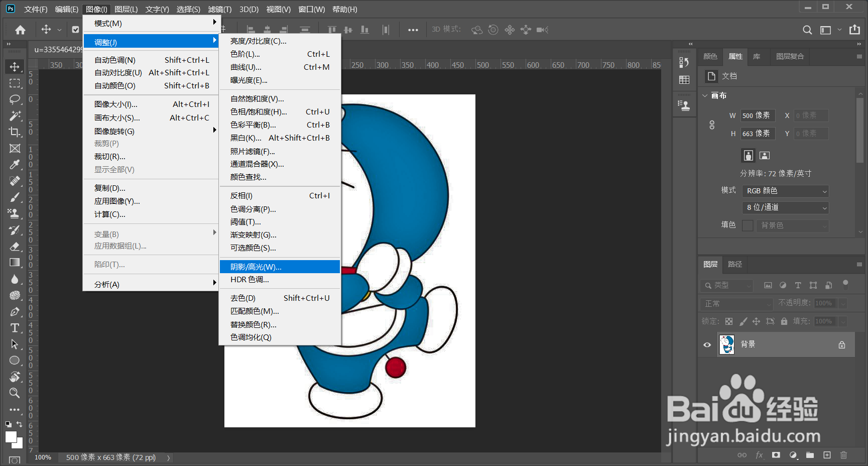Toggle lock transparent pixels
This screenshot has width=868, height=466.
coord(729,321)
